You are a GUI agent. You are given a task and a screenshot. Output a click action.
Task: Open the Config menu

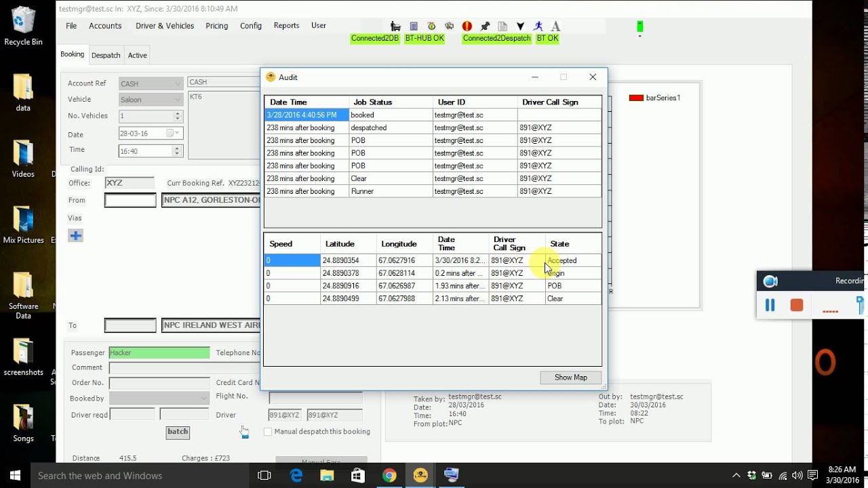(x=251, y=26)
